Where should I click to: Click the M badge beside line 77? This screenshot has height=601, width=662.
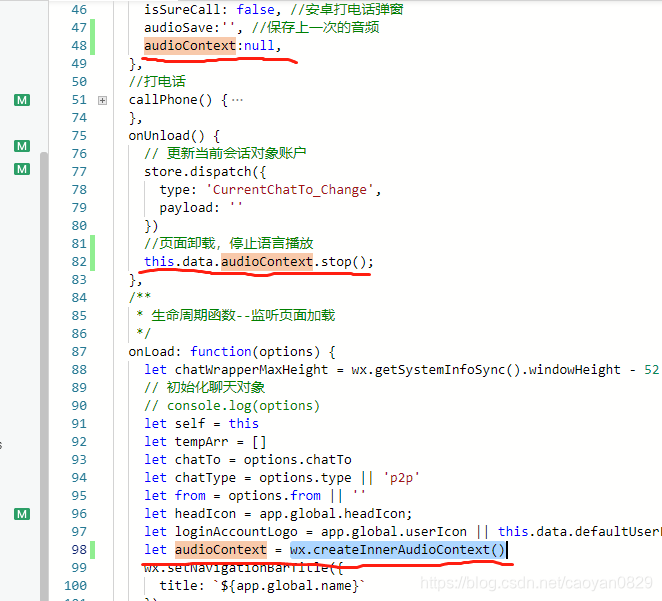click(22, 169)
